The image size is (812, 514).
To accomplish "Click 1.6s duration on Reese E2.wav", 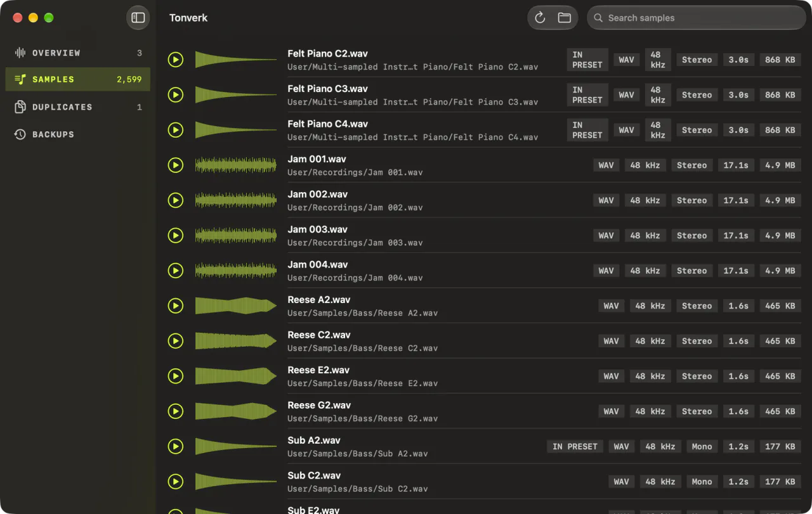I will [738, 376].
